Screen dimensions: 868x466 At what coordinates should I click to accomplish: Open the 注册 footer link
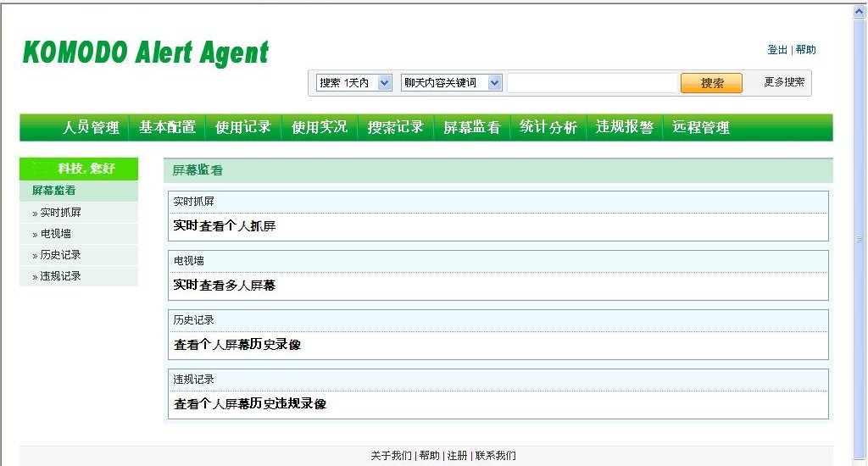point(457,456)
